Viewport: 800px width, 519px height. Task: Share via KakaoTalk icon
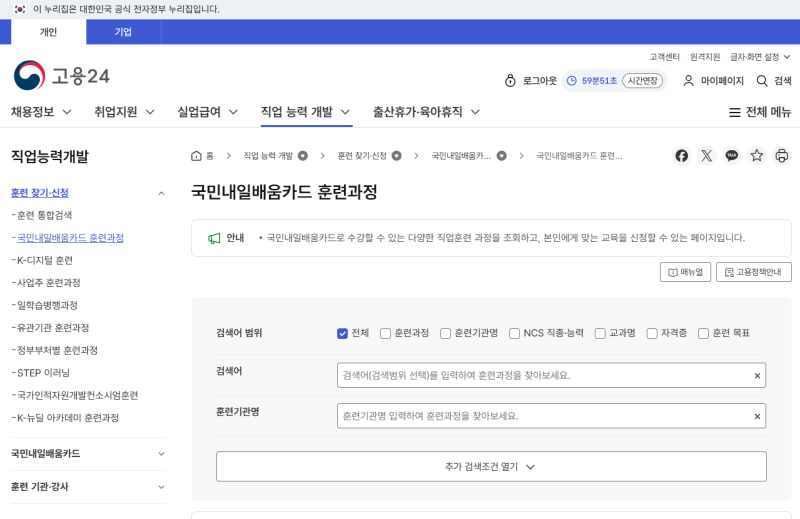pyautogui.click(x=731, y=156)
